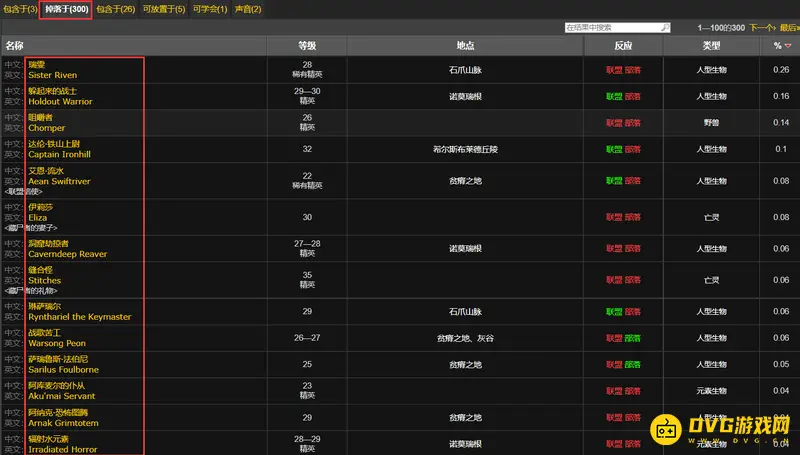This screenshot has height=455, width=800.
Task: Open the Caverndeep Reaver NPC link
Action: 67,254
